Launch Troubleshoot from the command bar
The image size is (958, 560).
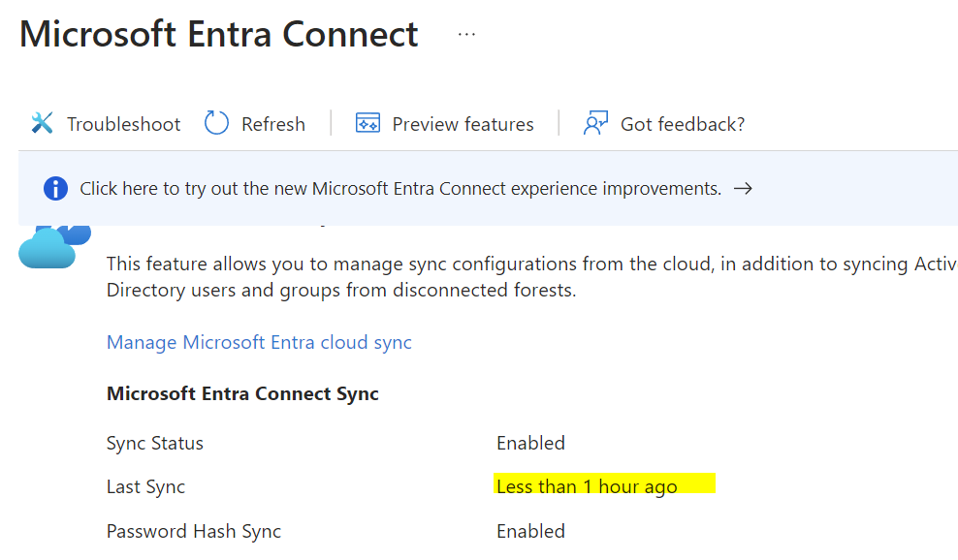pos(122,124)
